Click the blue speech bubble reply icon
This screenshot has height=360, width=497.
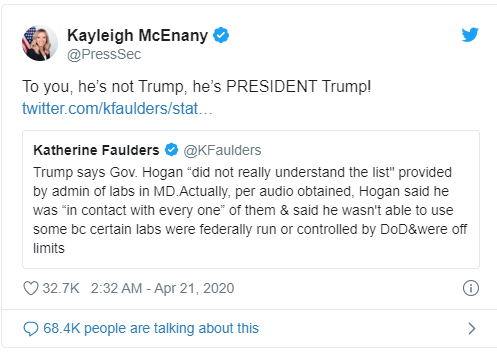coord(31,329)
